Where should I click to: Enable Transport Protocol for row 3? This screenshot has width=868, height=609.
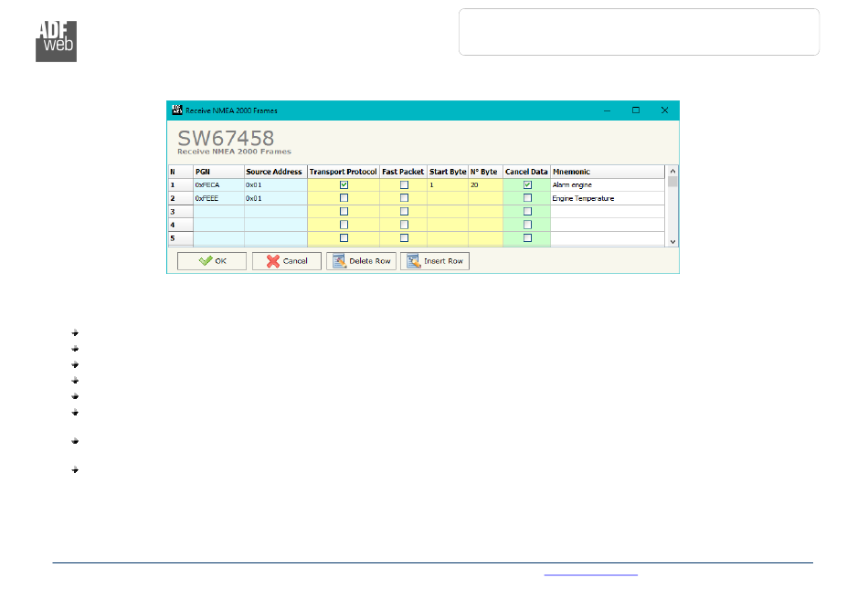344,211
